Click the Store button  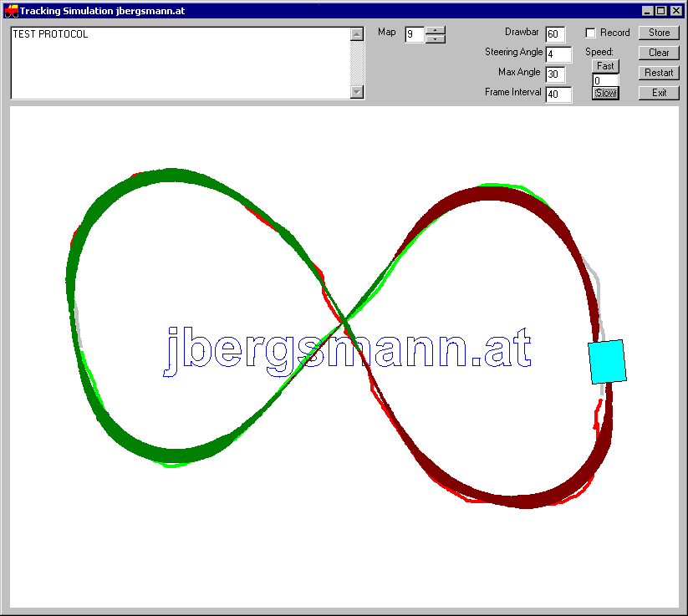[x=659, y=33]
